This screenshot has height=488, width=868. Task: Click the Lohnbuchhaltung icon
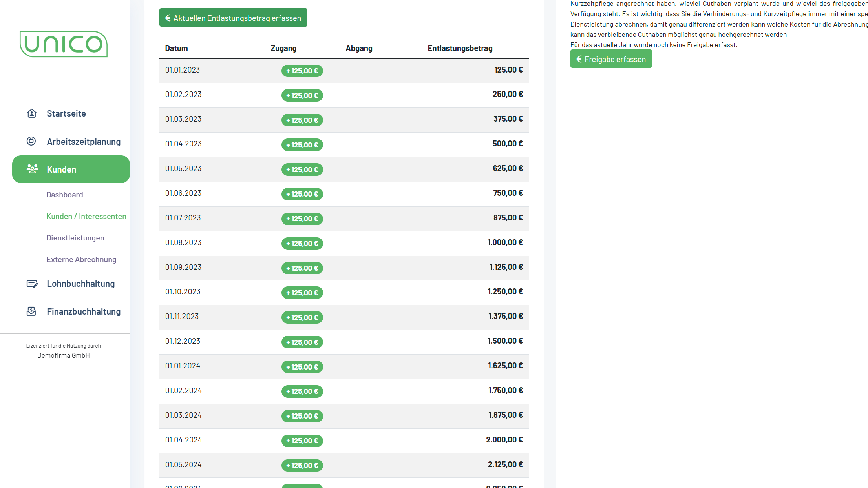[x=32, y=284]
